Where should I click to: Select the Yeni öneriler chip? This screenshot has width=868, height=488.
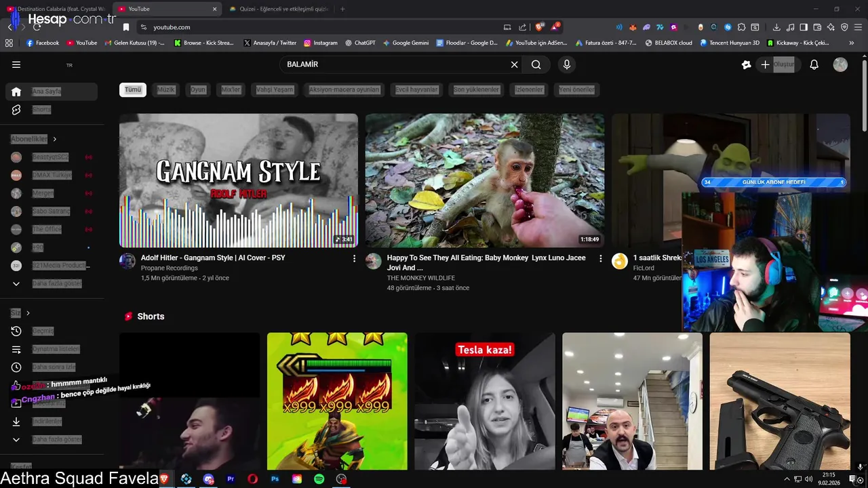pyautogui.click(x=577, y=89)
